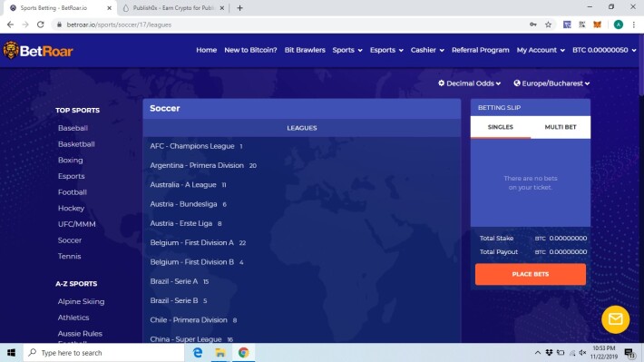This screenshot has width=644, height=362.
Task: Open the Windows Start menu
Action: pos(11,353)
